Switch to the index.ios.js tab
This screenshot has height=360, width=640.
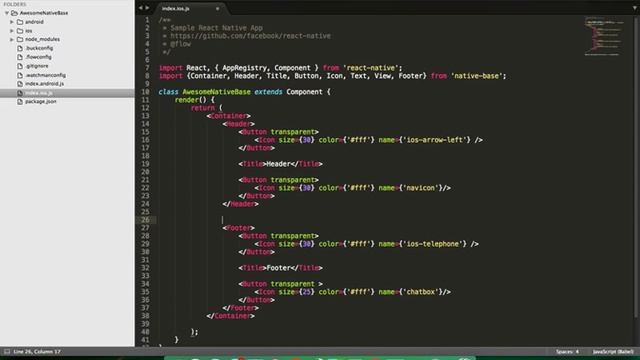click(176, 9)
